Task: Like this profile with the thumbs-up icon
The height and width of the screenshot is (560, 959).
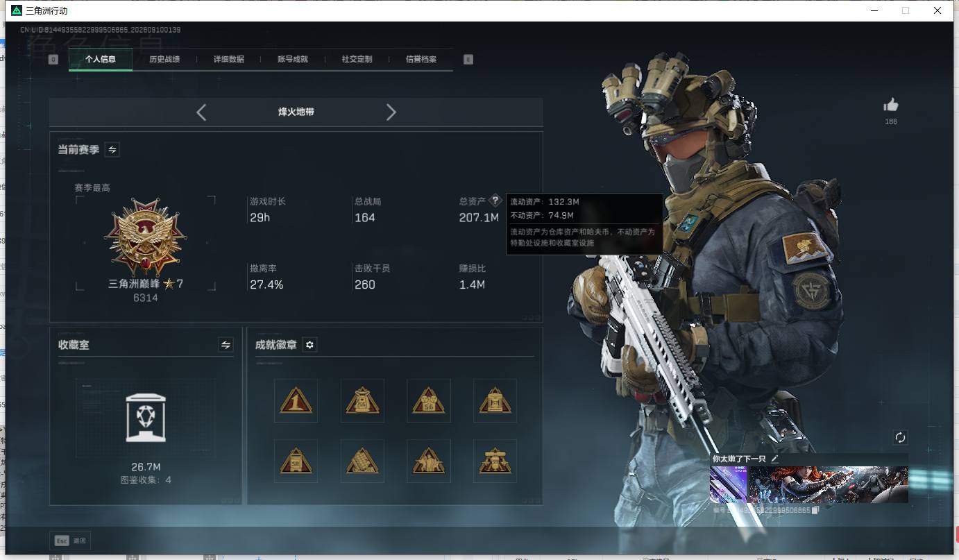Action: (x=891, y=105)
